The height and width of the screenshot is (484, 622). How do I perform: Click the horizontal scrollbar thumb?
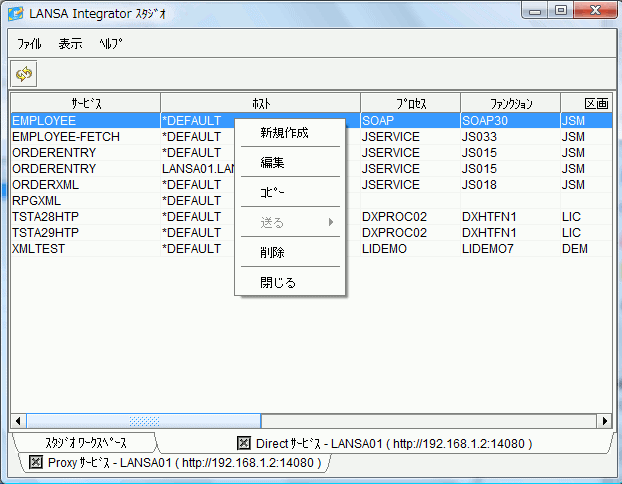pyautogui.click(x=144, y=421)
